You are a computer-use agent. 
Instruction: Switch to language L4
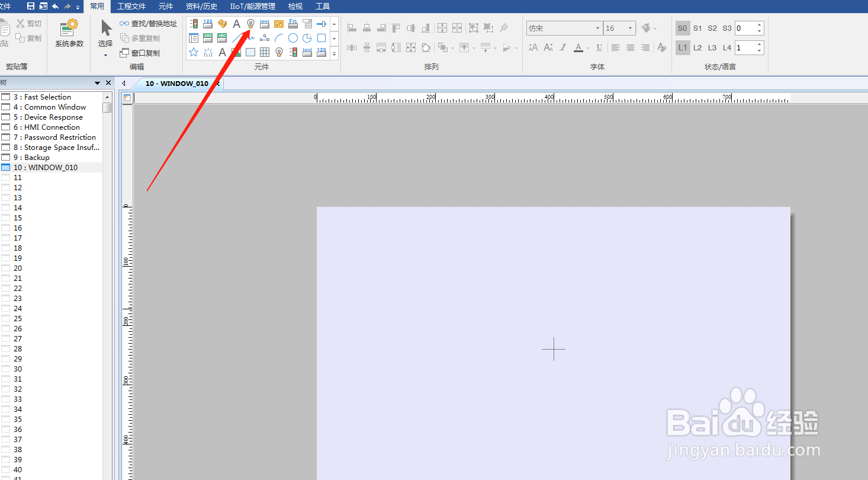(x=727, y=47)
